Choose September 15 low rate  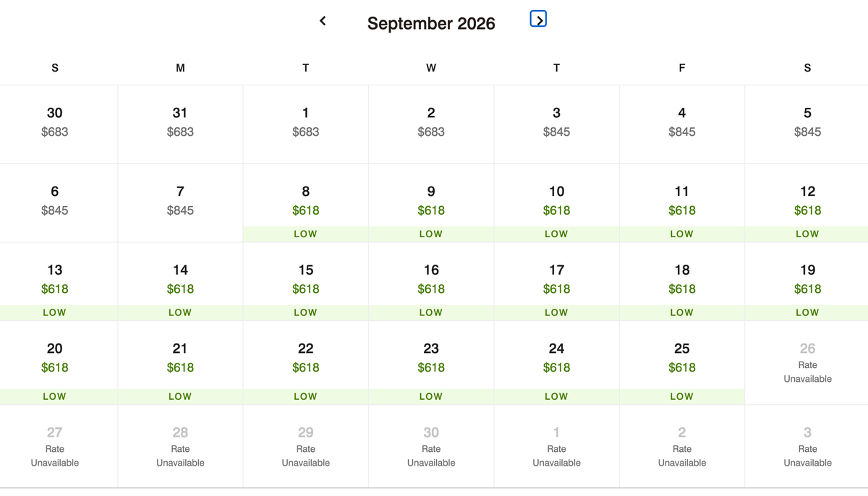click(305, 280)
